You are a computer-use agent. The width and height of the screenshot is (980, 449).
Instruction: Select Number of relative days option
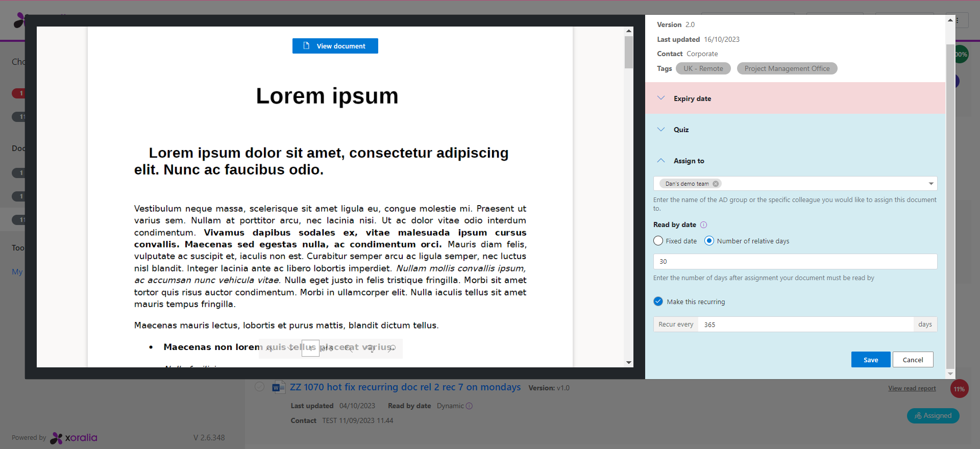pyautogui.click(x=709, y=241)
